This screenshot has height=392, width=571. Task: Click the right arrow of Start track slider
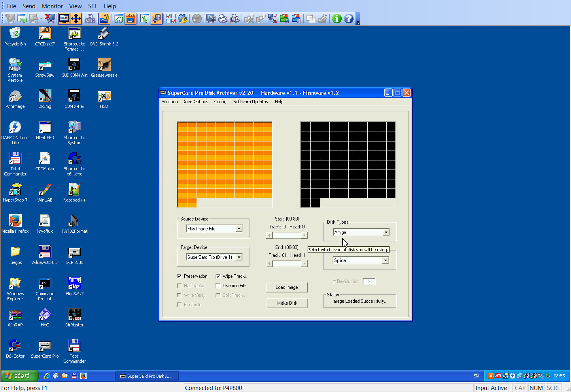(304, 235)
